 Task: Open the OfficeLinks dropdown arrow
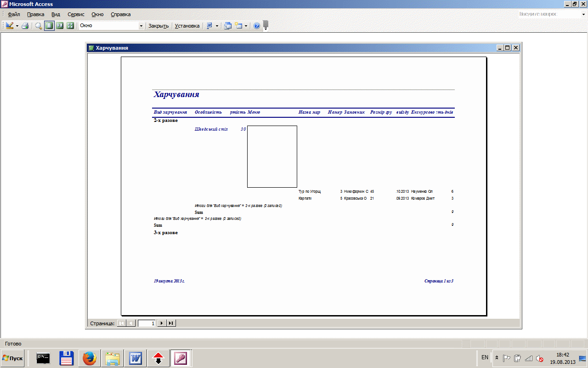217,26
